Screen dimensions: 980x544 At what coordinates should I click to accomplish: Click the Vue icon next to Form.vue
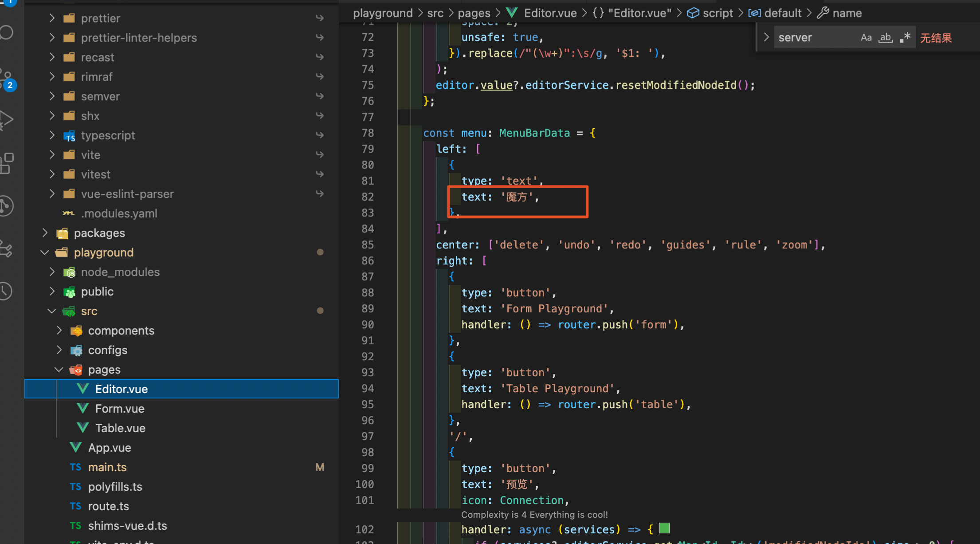83,408
